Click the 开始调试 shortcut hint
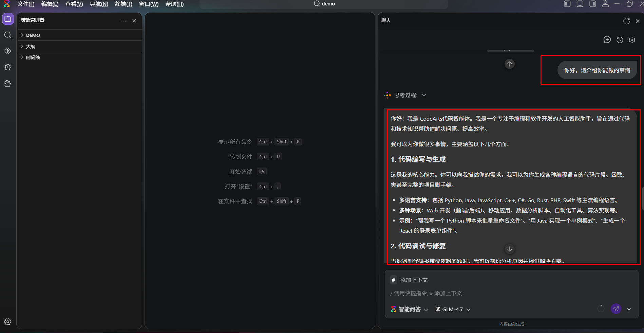Screen dimensions: 644x333 pyautogui.click(x=241, y=172)
